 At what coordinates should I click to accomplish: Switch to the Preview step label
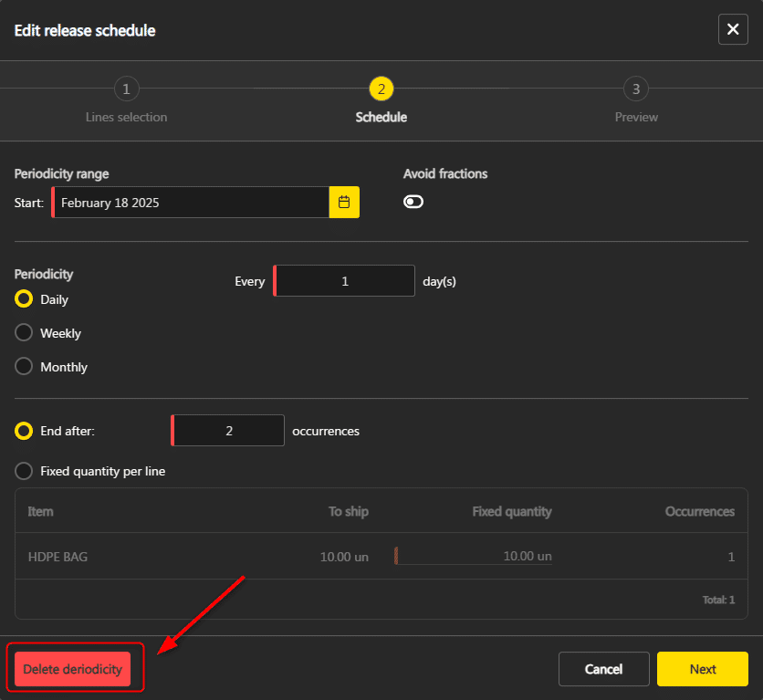[636, 117]
